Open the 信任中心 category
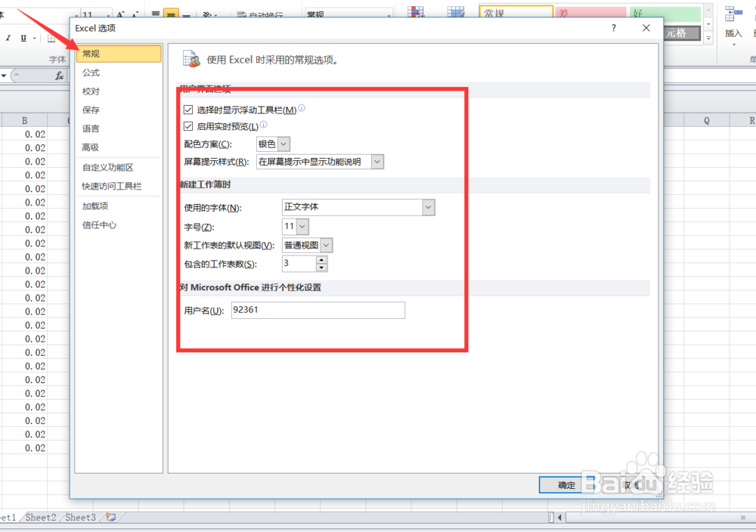This screenshot has height=532, width=756. point(99,224)
